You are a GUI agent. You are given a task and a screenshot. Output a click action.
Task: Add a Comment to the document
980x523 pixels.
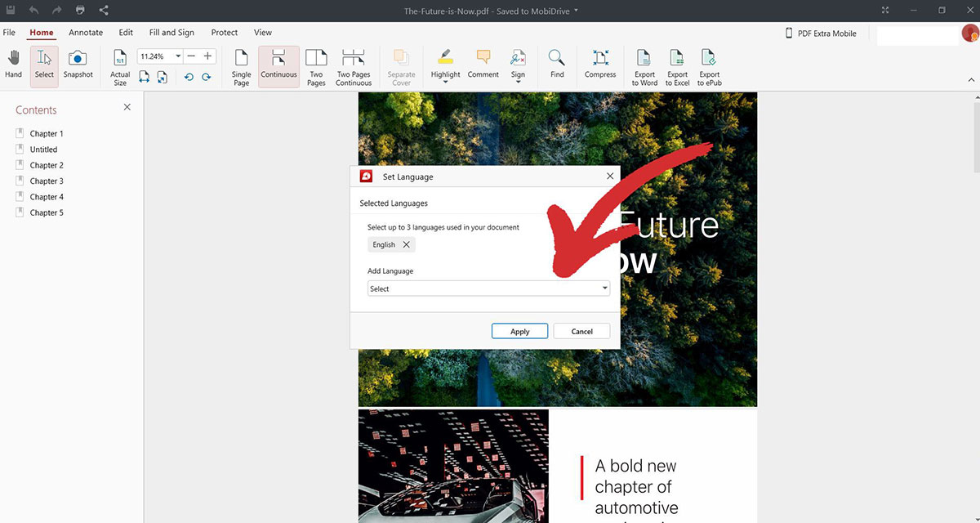(483, 65)
